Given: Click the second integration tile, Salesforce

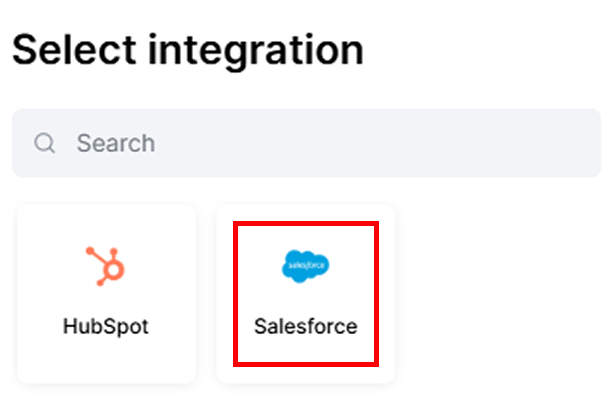Looking at the screenshot, I should pos(306,294).
